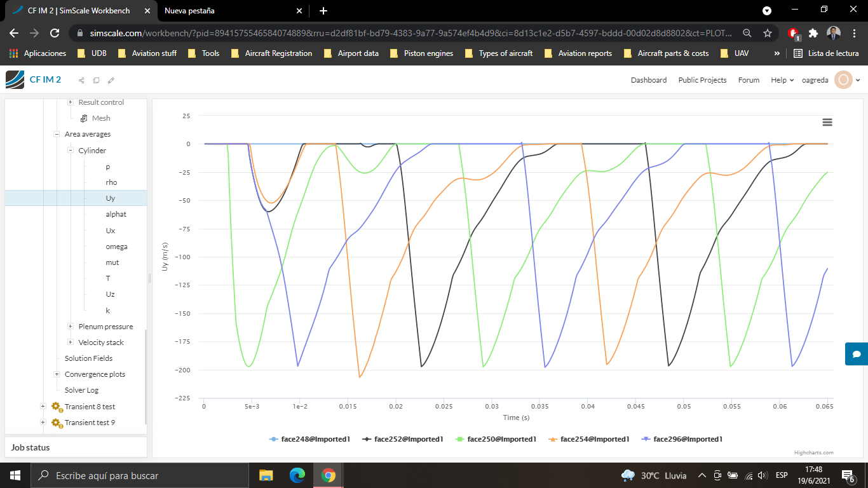Screen dimensions: 868x488
Task: Toggle face296@Imported1 series in legend
Action: point(682,439)
